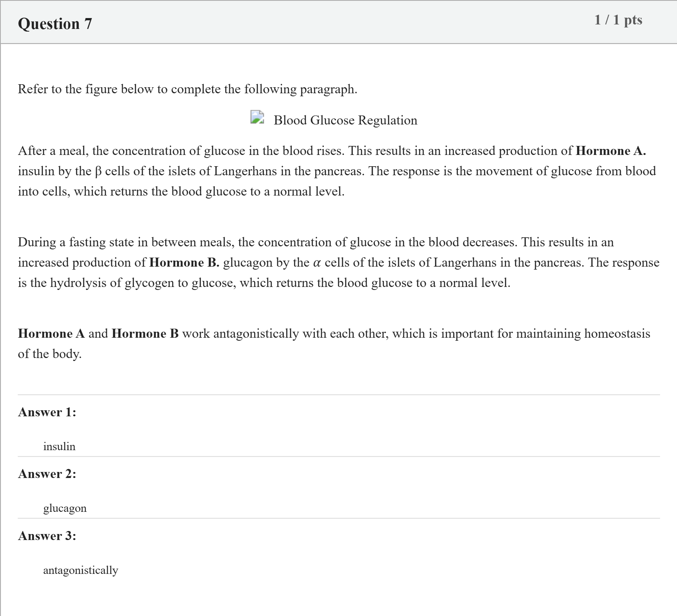
Task: Click 'islets of Langerhans' in the insulin sentence
Action: (x=222, y=171)
